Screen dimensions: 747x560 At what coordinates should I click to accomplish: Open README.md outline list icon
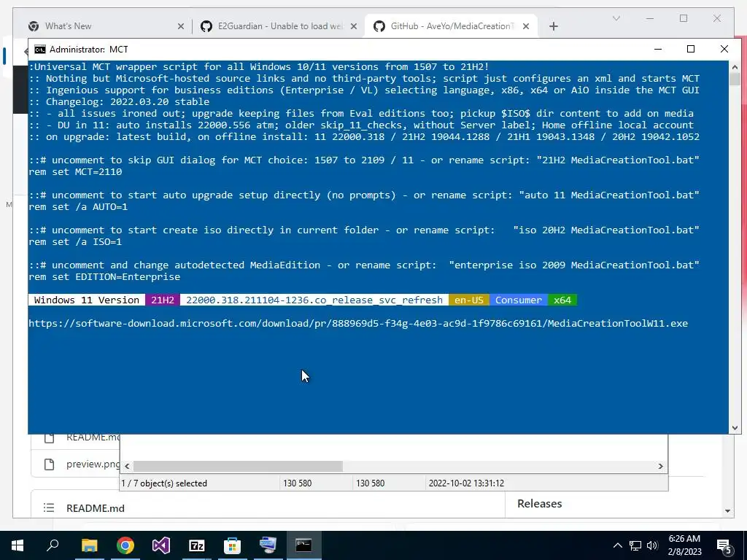49,507
